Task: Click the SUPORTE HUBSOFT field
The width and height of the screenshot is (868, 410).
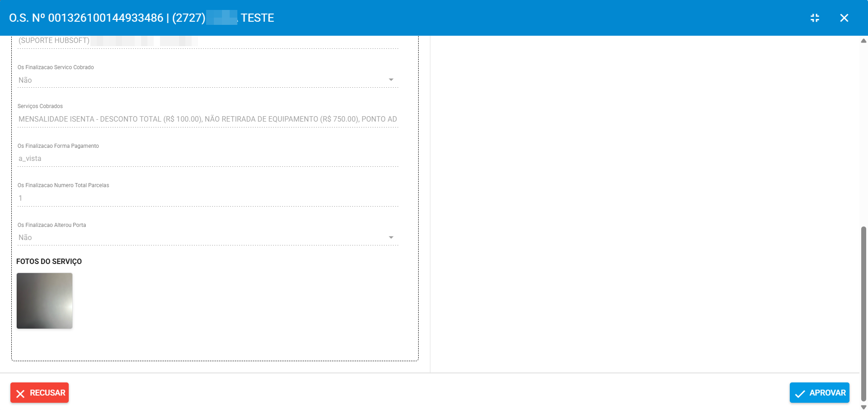Action: 208,41
